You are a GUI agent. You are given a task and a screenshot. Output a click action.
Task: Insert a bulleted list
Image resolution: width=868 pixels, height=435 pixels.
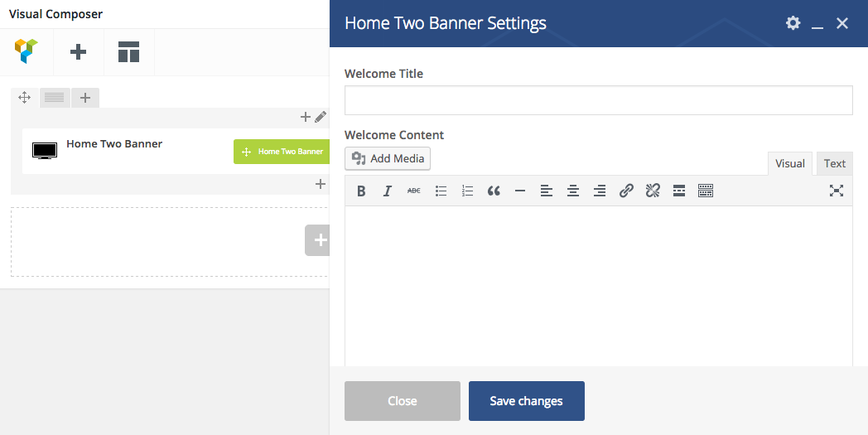[x=441, y=191]
